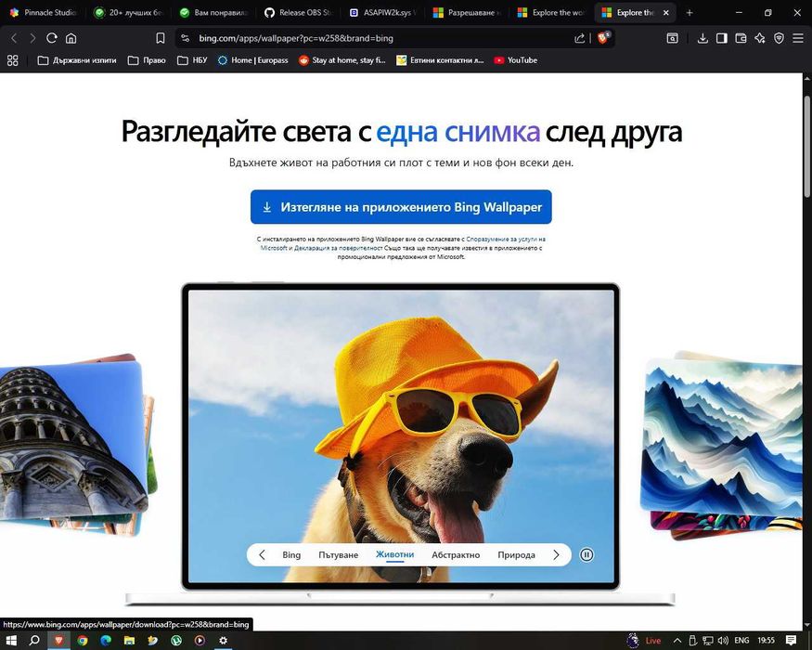Bookmark this page with the bookmark icon
Viewport: 812px width, 650px height.
click(x=161, y=38)
